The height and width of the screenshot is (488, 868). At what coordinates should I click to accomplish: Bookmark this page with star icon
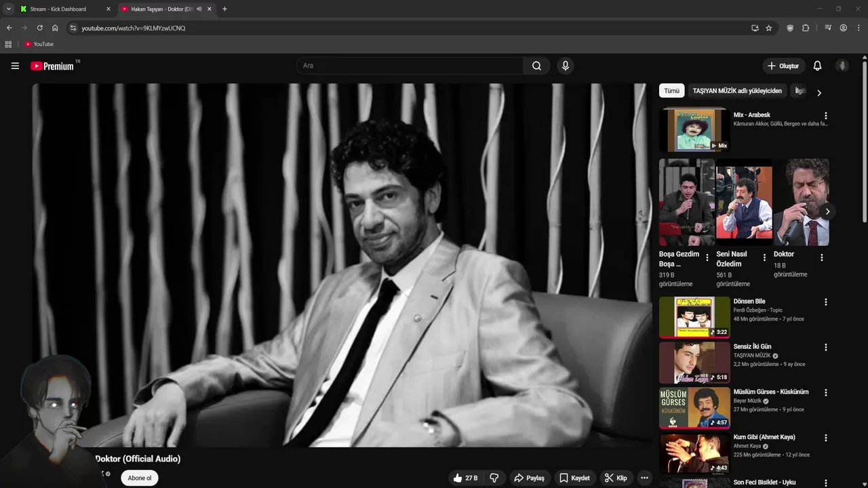(768, 28)
